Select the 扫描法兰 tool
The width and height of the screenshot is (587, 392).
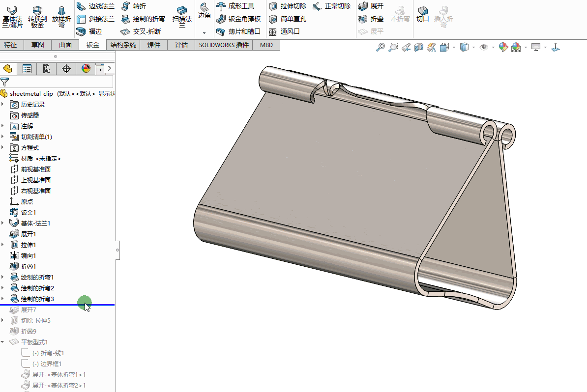point(182,17)
